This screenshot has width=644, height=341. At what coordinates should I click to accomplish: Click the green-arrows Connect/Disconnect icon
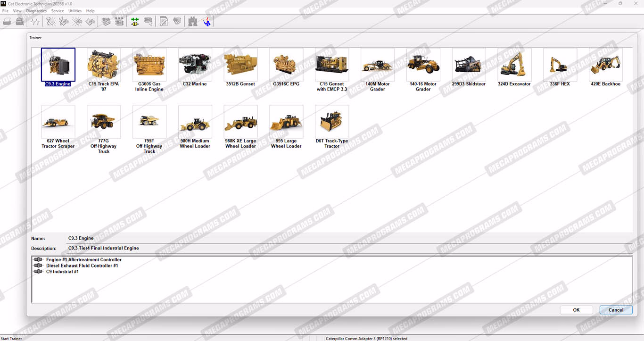[135, 21]
